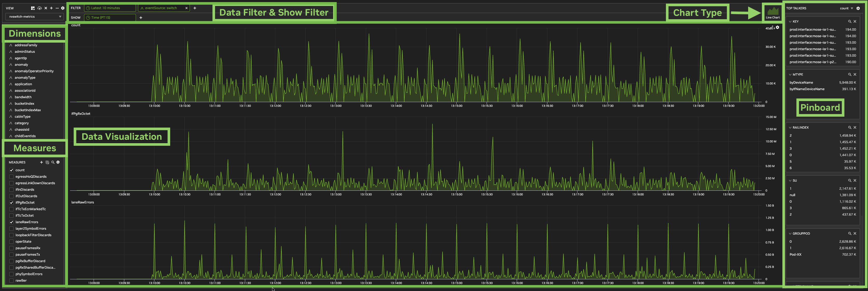Collapse the RAILINDEX pinboard card

tap(790, 127)
